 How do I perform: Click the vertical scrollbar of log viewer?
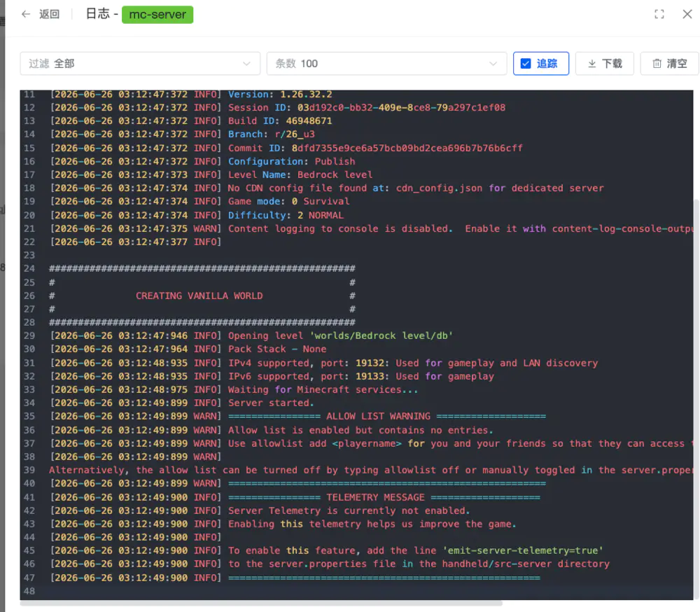click(696, 353)
